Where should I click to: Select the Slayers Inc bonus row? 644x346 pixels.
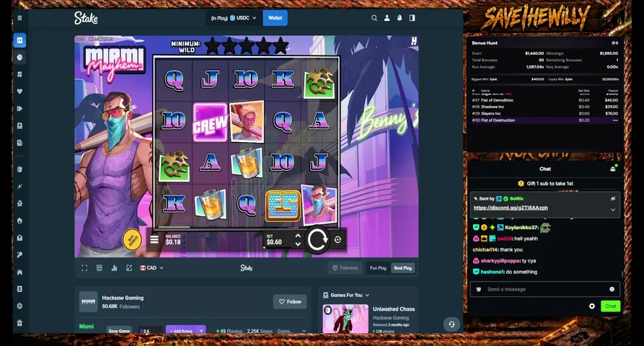[545, 113]
